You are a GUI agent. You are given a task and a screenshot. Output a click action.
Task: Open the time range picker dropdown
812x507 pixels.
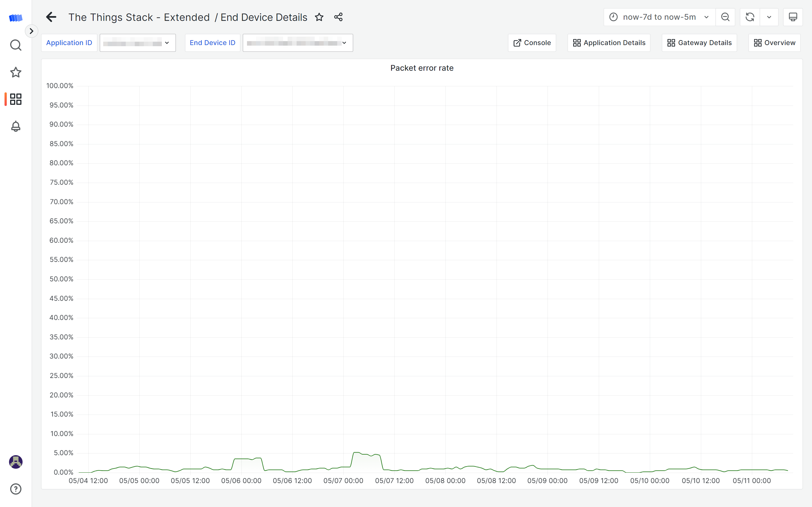[x=659, y=17]
